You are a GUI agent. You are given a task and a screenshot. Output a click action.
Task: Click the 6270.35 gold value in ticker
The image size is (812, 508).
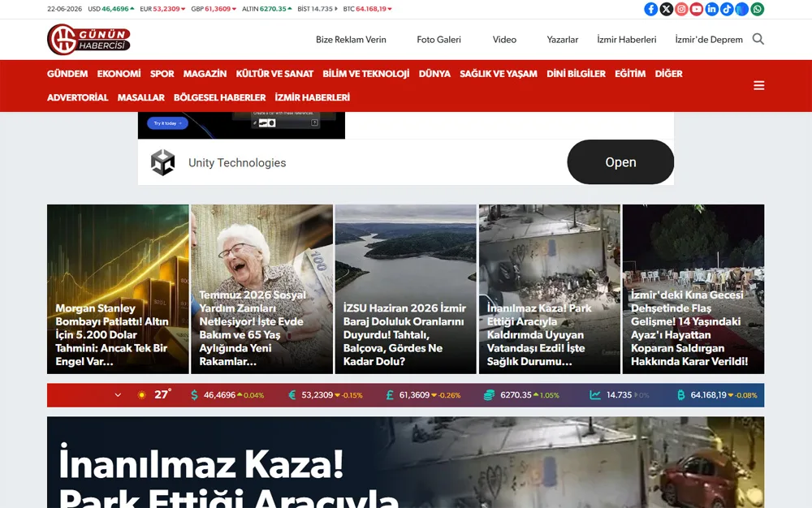click(516, 395)
